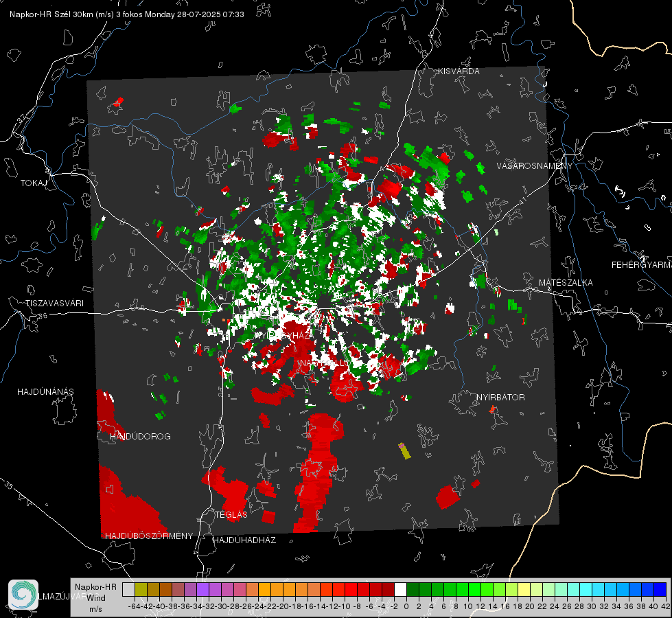The image size is (672, 618).
Task: Click the MÁTÉSZALKA city label
Action: point(566,283)
